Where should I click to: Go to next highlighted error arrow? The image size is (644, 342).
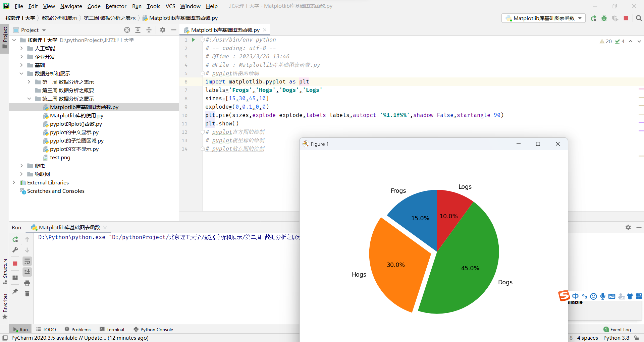point(639,41)
